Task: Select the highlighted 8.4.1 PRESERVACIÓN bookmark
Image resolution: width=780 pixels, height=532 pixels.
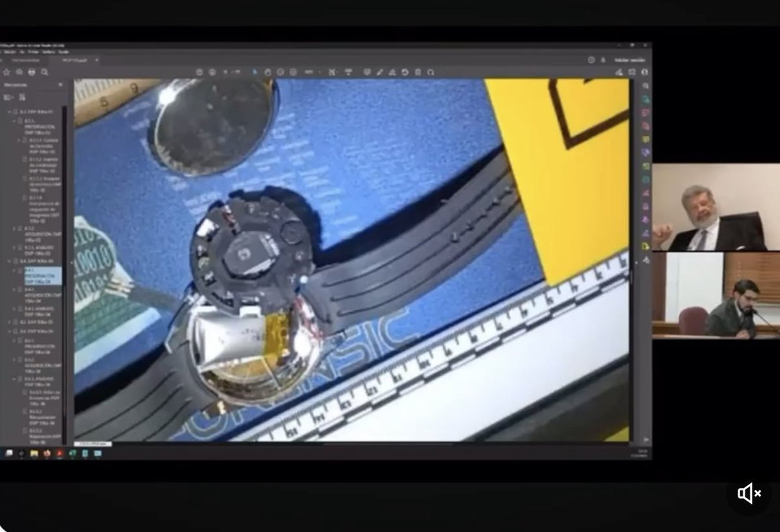Action: 43,276
